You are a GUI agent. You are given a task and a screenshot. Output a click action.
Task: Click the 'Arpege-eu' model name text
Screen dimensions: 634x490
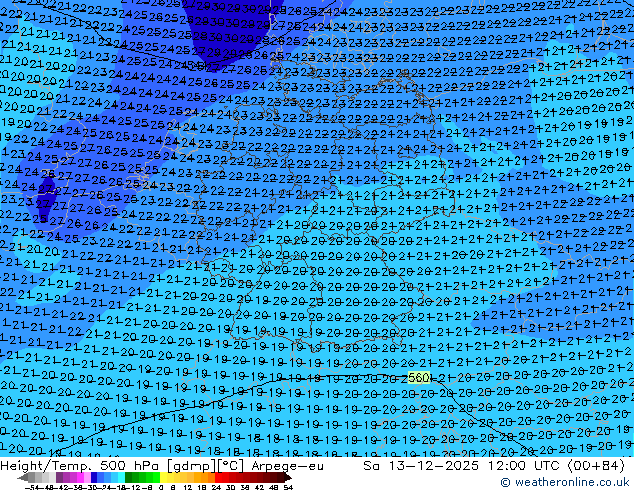click(x=287, y=466)
